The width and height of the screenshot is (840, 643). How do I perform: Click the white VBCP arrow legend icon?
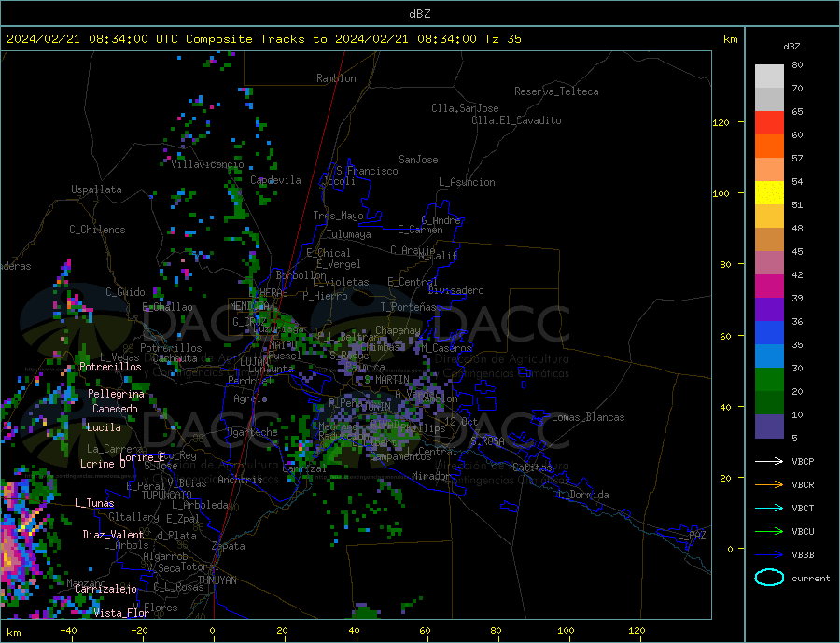coord(770,461)
